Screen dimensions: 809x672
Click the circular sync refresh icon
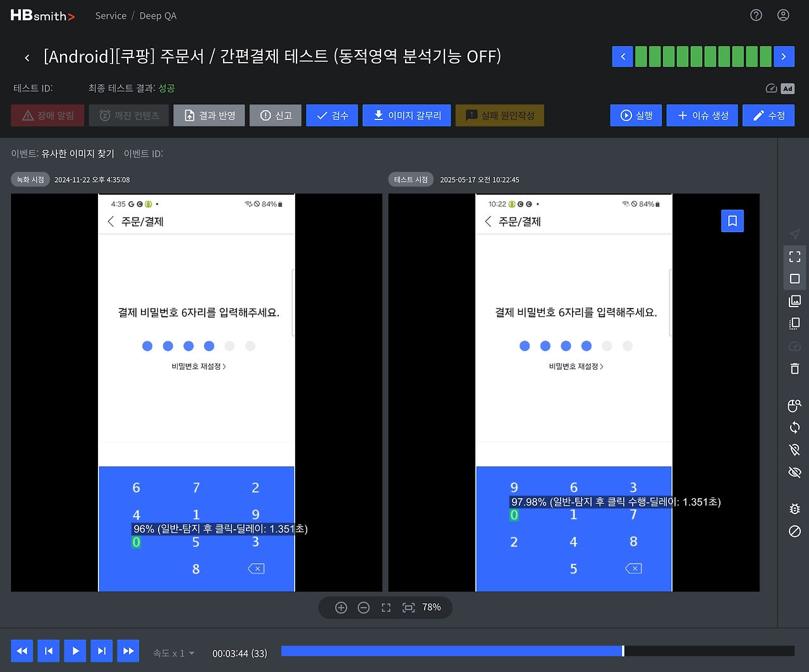pyautogui.click(x=795, y=427)
